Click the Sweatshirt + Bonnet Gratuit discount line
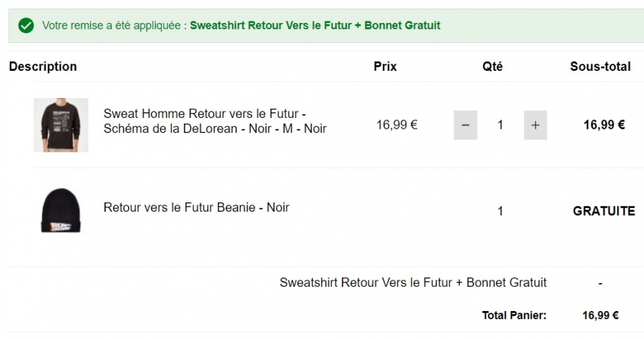The height and width of the screenshot is (339, 644). [x=413, y=282]
